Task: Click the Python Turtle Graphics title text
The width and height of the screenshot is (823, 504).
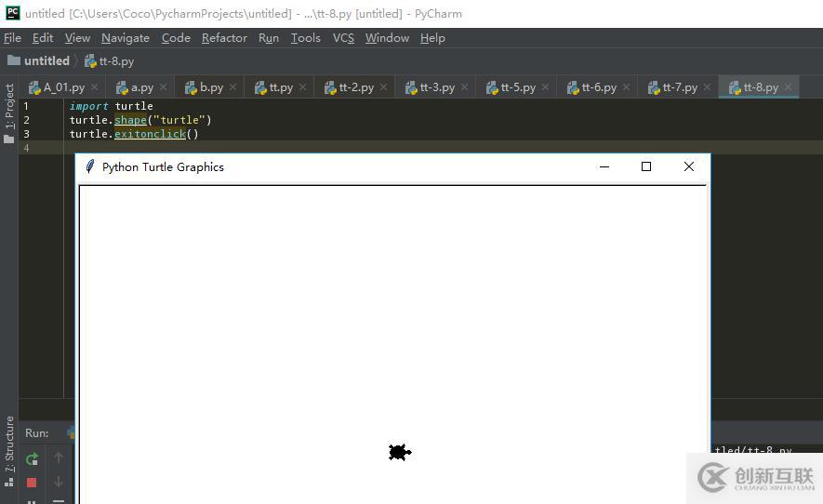Action: pyautogui.click(x=163, y=167)
